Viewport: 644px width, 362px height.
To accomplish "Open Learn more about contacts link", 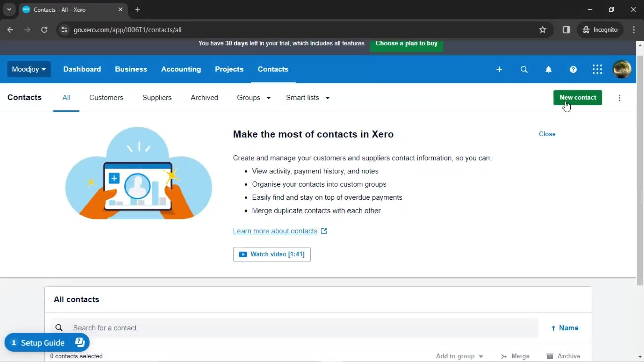I will tap(275, 231).
